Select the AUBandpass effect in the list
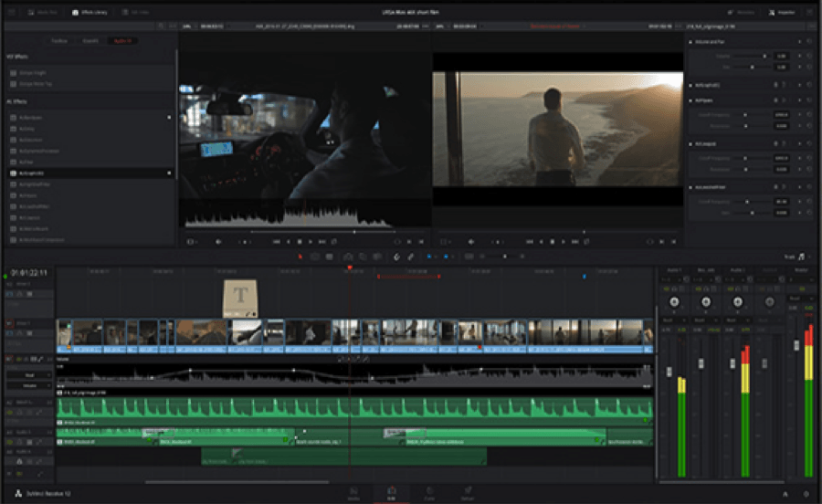This screenshot has height=504, width=822. pyautogui.click(x=90, y=118)
